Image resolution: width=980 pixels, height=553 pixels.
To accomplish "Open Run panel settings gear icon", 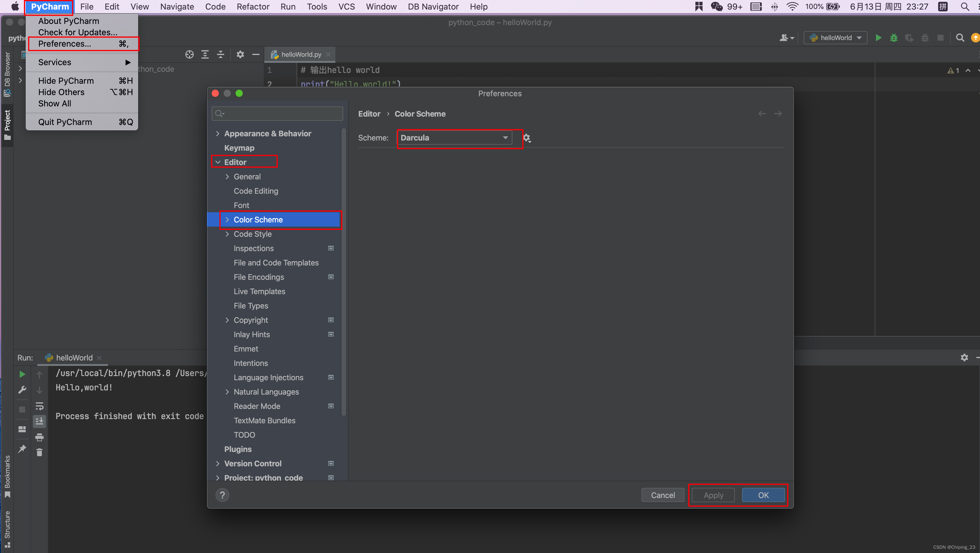I will coord(964,358).
